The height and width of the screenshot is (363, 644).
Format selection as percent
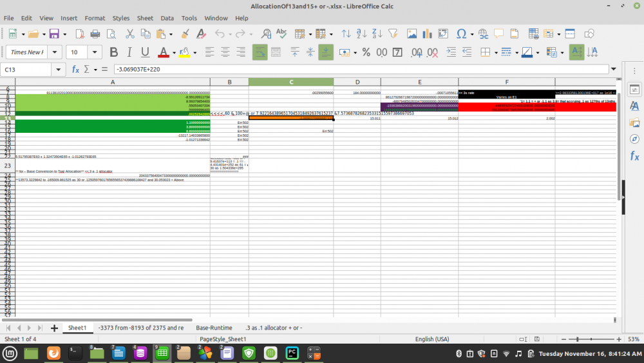click(366, 52)
